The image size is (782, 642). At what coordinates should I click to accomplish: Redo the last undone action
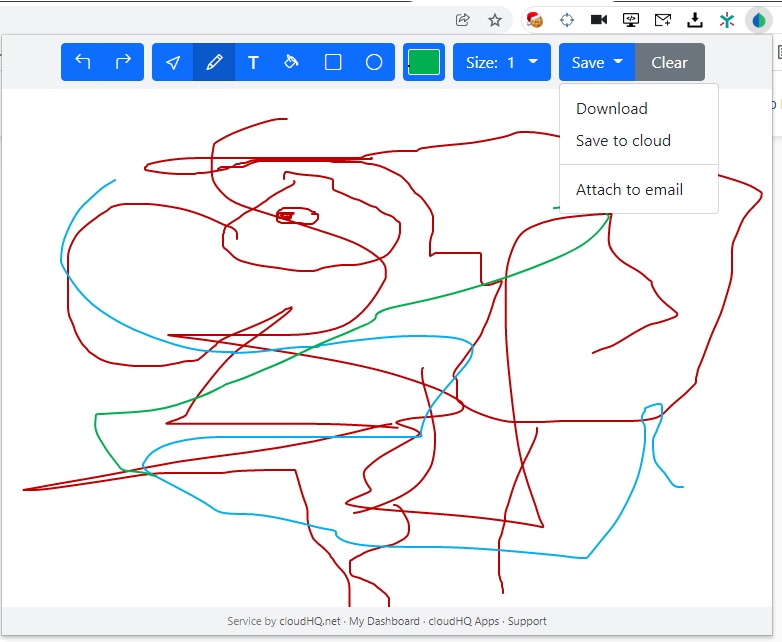[123, 62]
